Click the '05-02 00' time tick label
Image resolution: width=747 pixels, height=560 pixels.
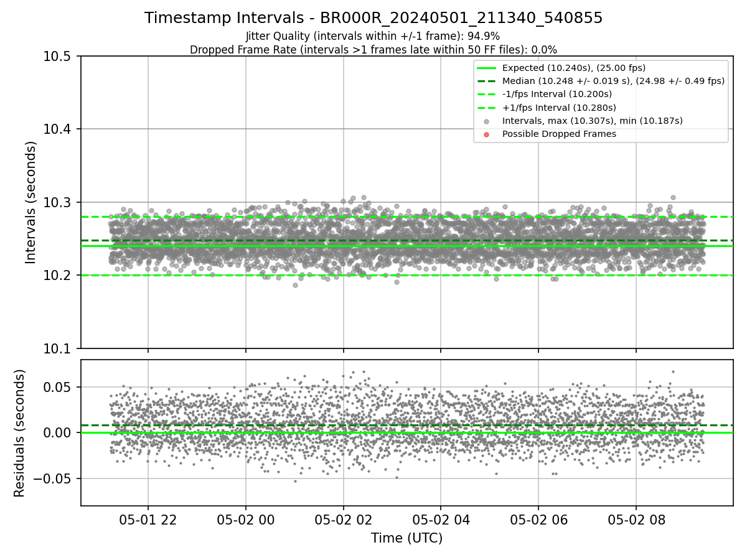pos(246,520)
